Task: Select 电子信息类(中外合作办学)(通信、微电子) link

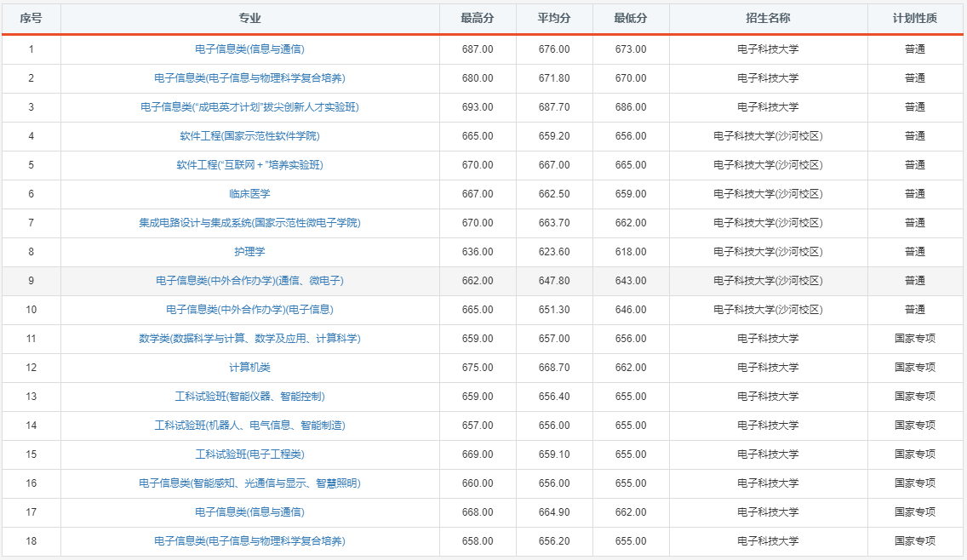Action: coord(249,281)
